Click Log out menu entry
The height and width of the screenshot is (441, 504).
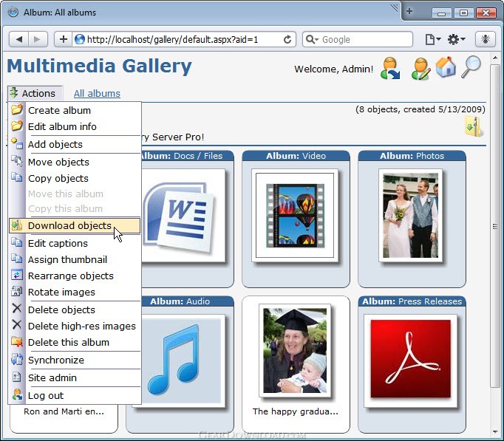click(x=75, y=395)
